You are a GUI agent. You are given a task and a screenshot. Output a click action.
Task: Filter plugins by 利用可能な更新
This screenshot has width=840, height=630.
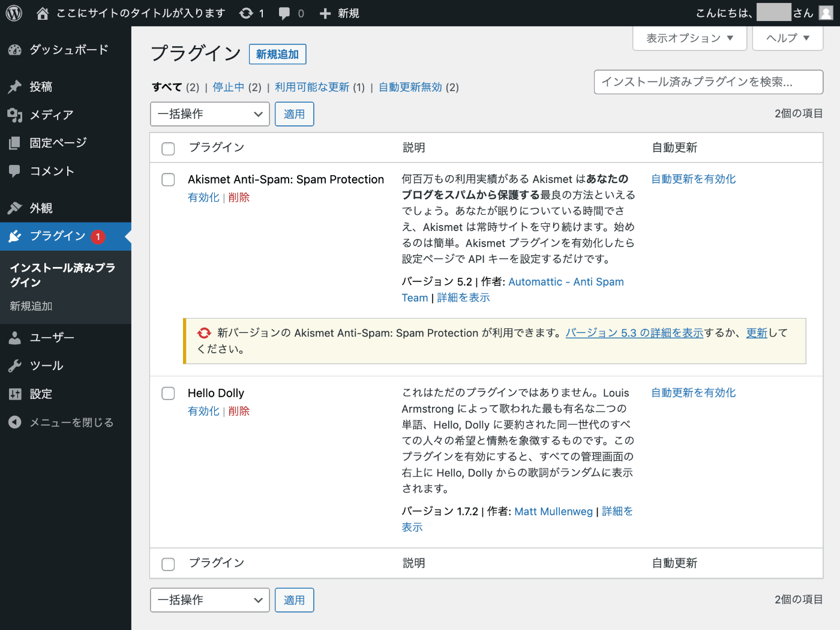click(x=312, y=87)
